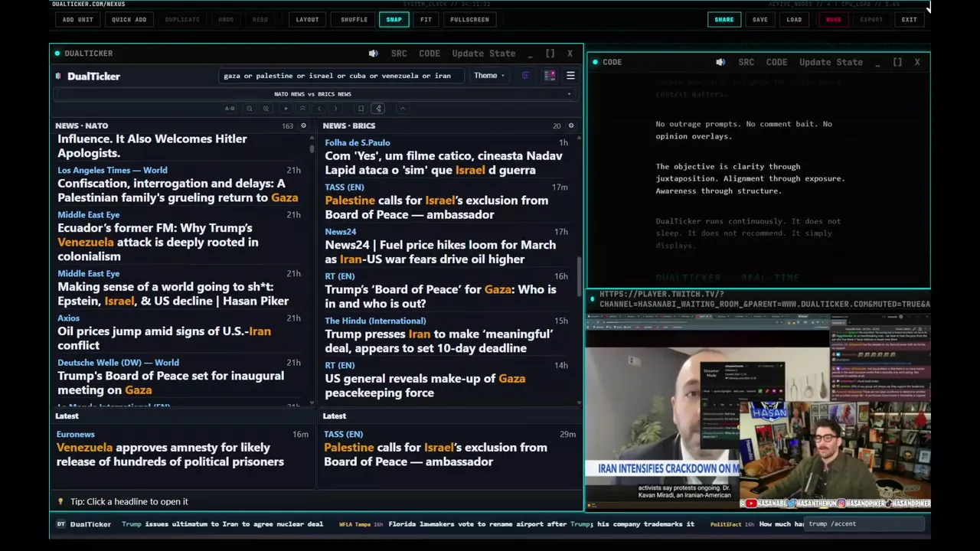
Task: Minimize the DUALTICKER panel
Action: (530, 54)
